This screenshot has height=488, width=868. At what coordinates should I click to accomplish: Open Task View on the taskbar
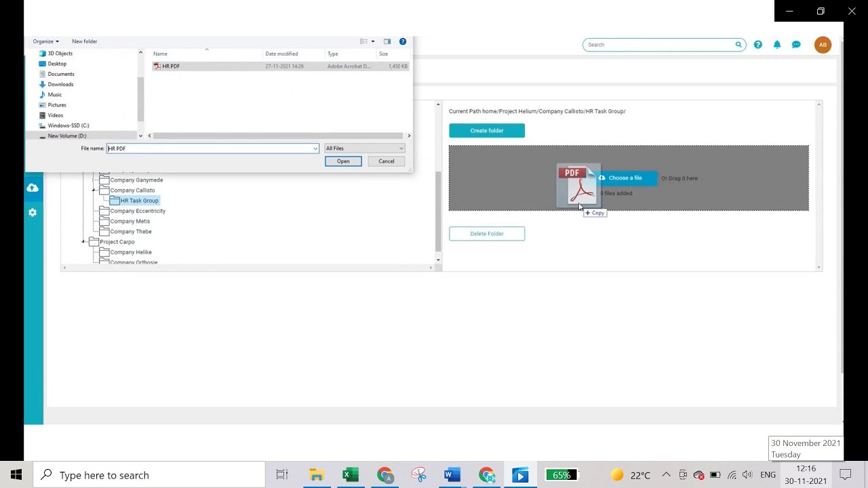pyautogui.click(x=282, y=475)
